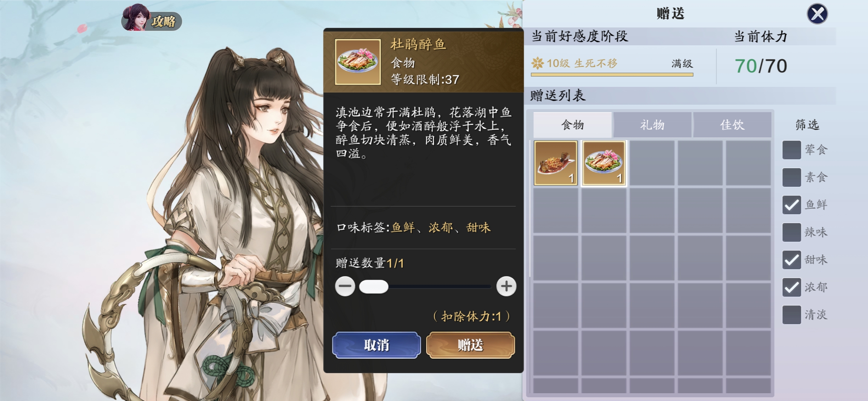Enable the 荤食 filter checkbox
Image resolution: width=868 pixels, height=401 pixels.
792,150
